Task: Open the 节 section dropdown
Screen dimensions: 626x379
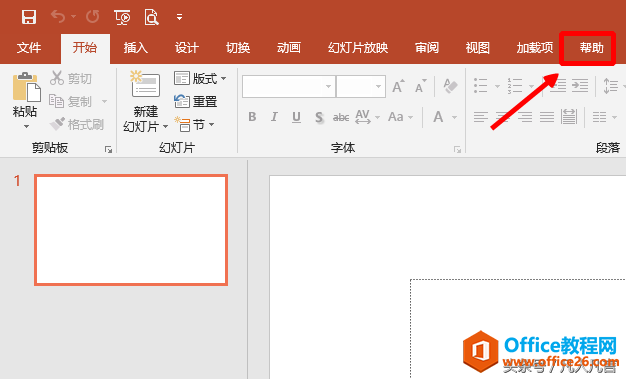Action: [x=195, y=125]
